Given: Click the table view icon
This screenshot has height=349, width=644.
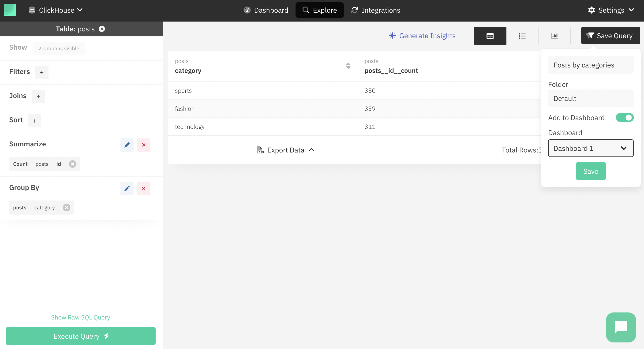Looking at the screenshot, I should pos(490,36).
